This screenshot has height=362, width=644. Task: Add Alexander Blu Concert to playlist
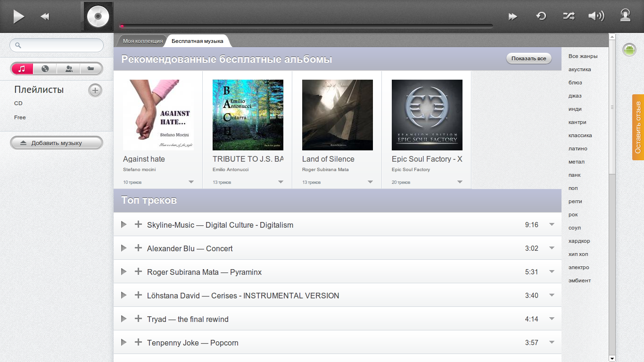pos(138,248)
